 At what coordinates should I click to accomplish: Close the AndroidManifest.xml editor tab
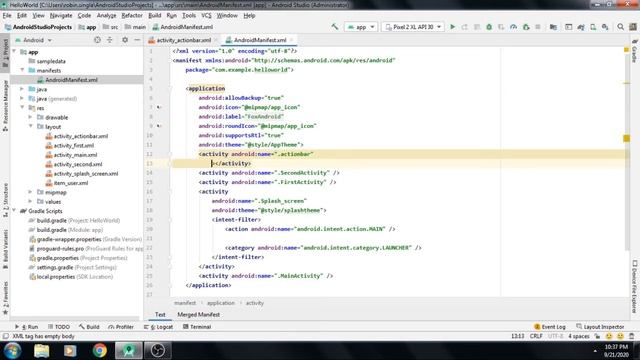coord(291,40)
